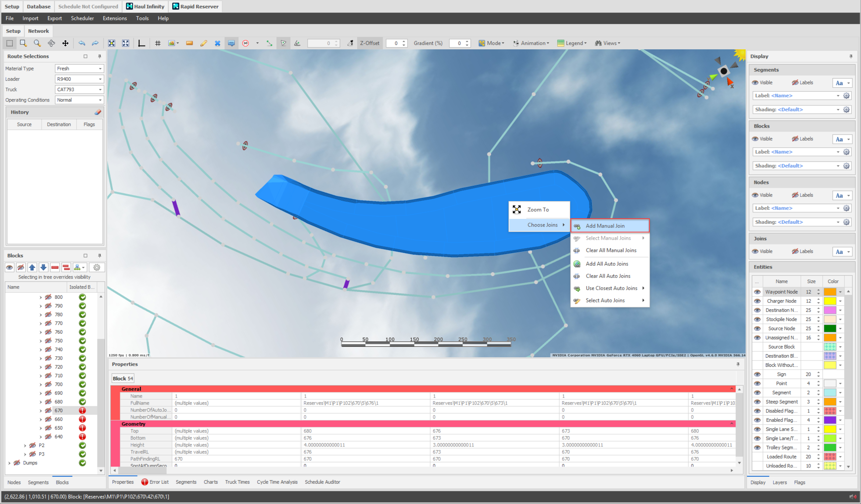Toggle Waypoint Node entity visibility eye
The image size is (861, 504).
tap(757, 292)
